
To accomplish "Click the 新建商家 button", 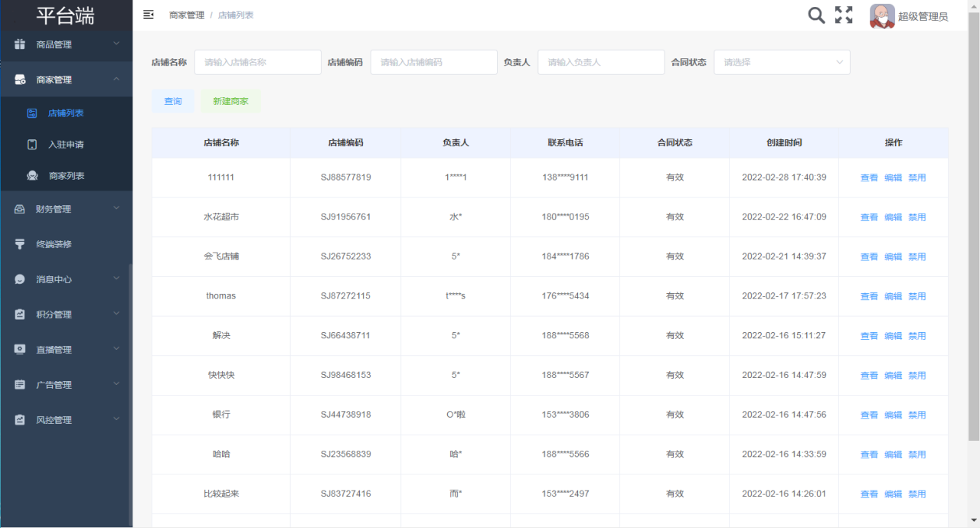I will pyautogui.click(x=230, y=101).
